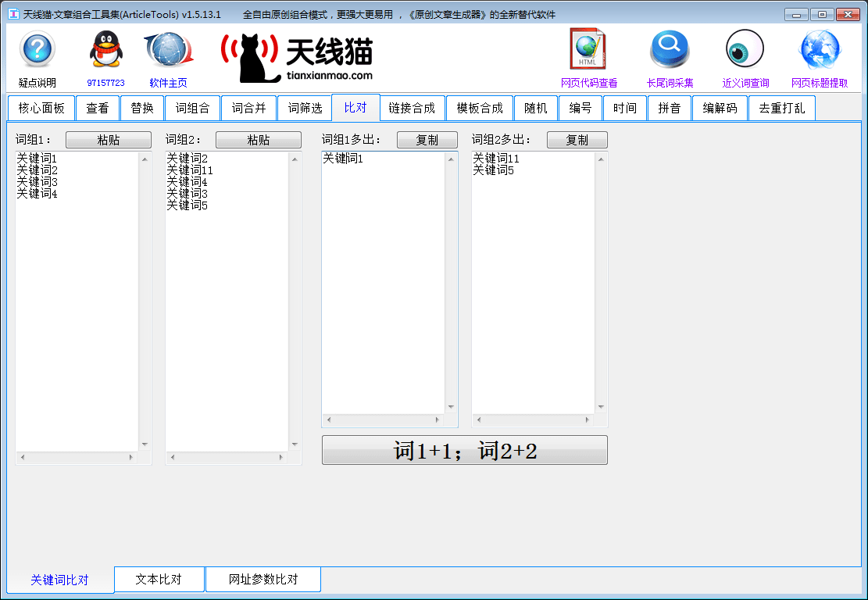Click 粘贴 button for 词组2
The image size is (868, 600).
[x=259, y=140]
